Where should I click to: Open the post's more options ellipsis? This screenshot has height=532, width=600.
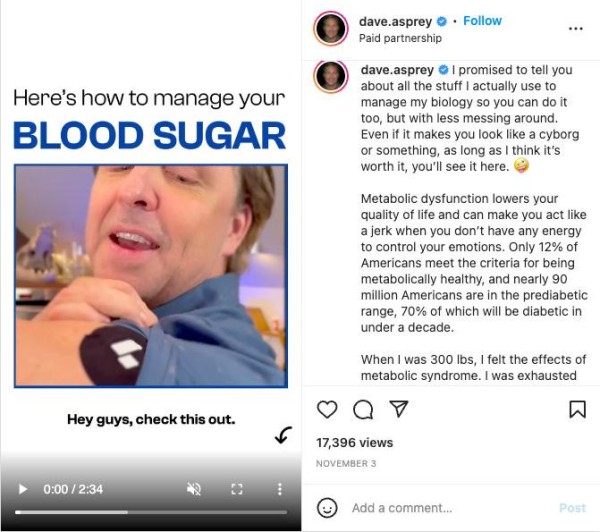tap(575, 29)
